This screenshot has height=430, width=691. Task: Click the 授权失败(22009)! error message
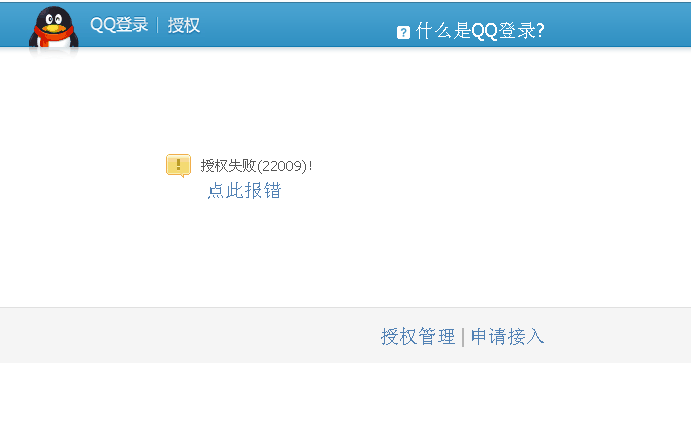tap(256, 166)
